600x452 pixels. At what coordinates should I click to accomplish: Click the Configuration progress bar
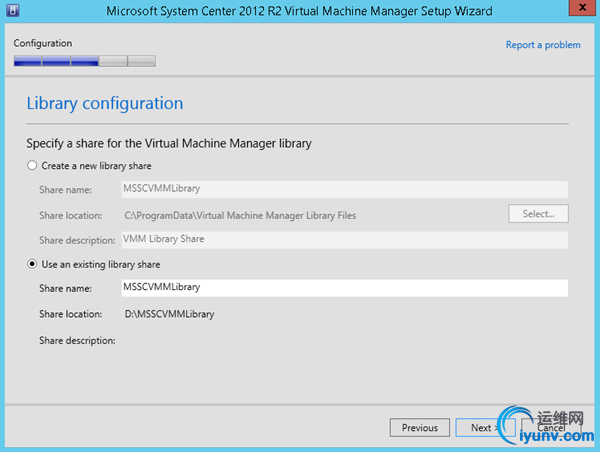click(x=85, y=61)
